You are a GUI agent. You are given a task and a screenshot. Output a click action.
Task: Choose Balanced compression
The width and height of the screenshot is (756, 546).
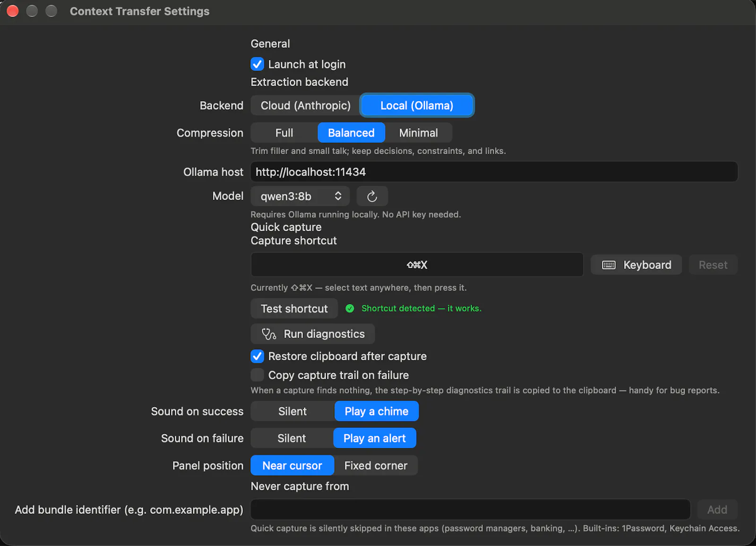(351, 133)
